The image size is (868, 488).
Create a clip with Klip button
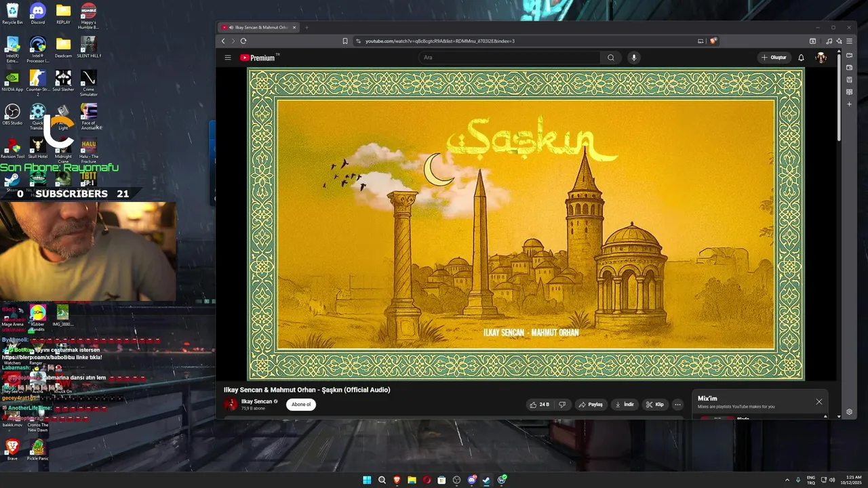pyautogui.click(x=654, y=405)
